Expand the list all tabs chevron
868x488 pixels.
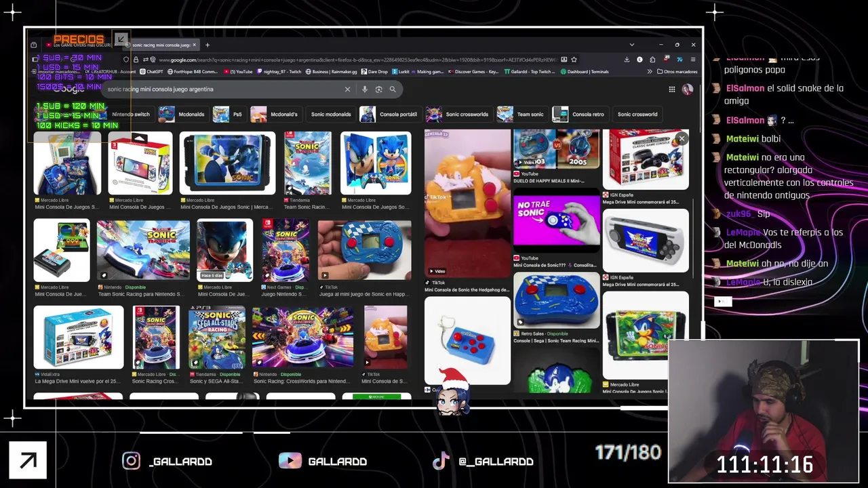click(632, 45)
